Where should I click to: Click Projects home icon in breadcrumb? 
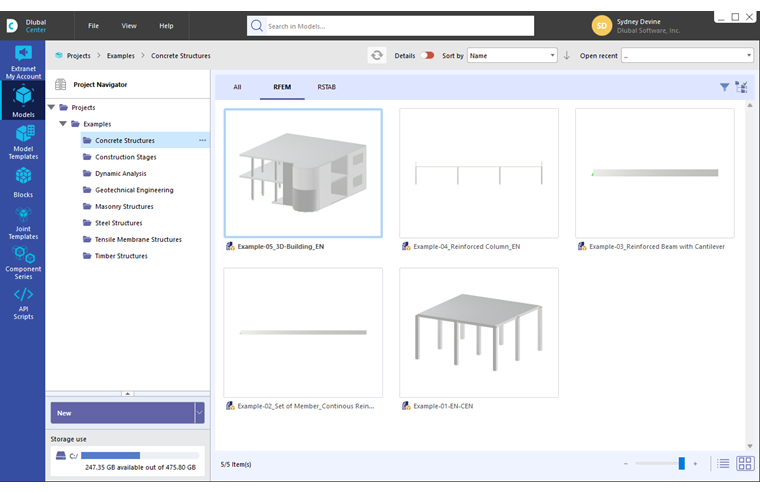(59, 55)
